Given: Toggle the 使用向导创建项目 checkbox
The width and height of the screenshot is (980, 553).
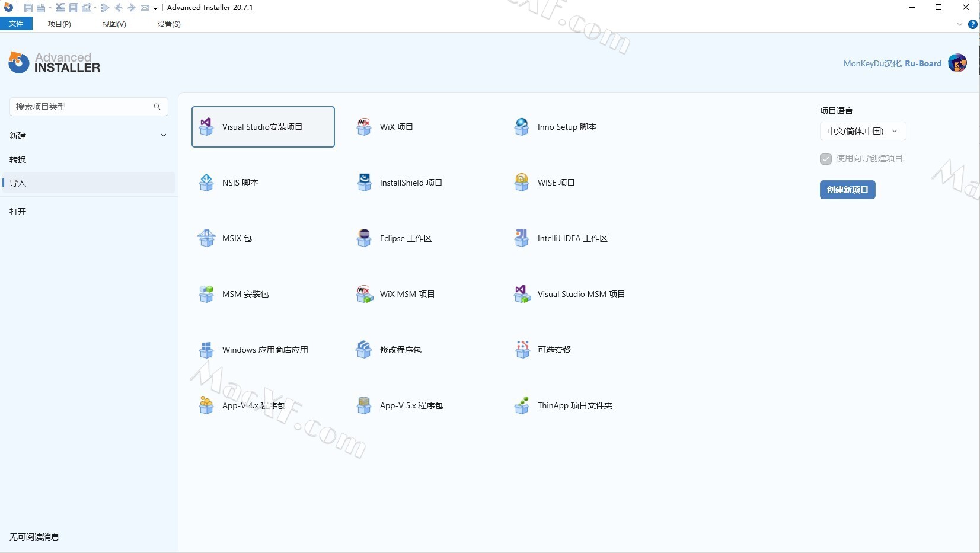Looking at the screenshot, I should click(x=826, y=159).
